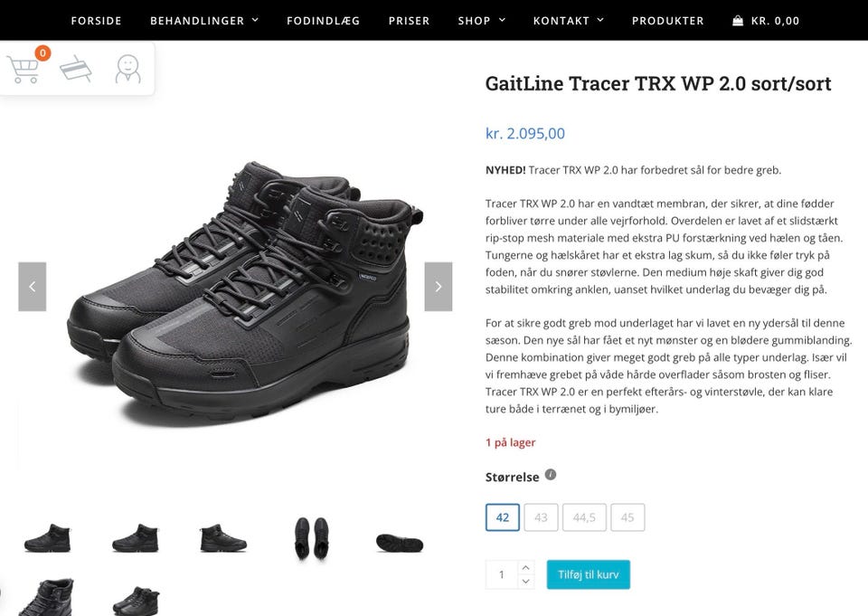Select size 43
Viewport: 868px width, 616px height.
click(541, 517)
